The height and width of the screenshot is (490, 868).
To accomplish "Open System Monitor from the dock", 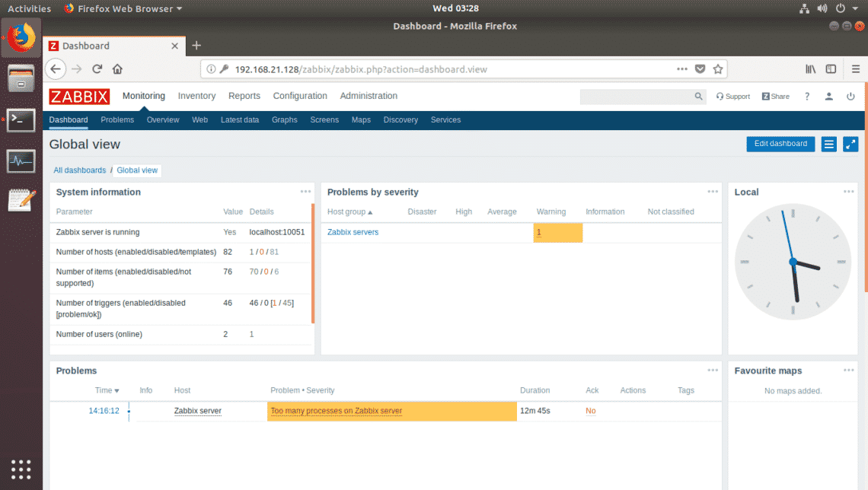I will click(x=21, y=161).
